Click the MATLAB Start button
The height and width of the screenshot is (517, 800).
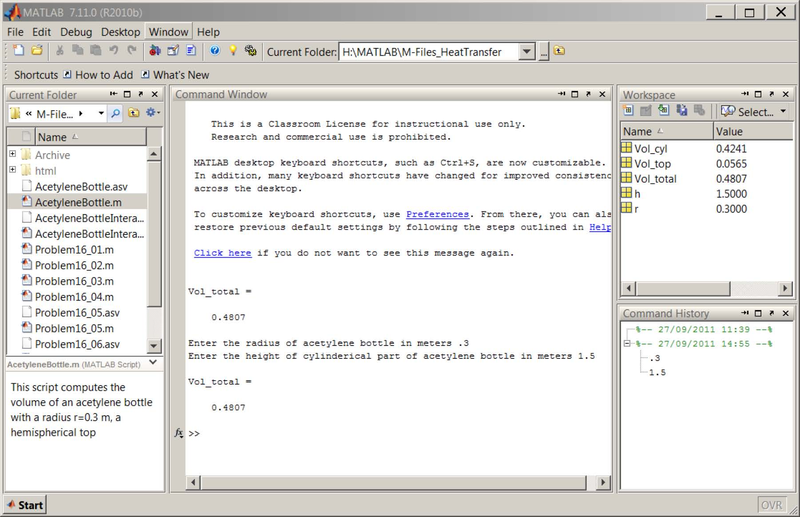click(25, 505)
